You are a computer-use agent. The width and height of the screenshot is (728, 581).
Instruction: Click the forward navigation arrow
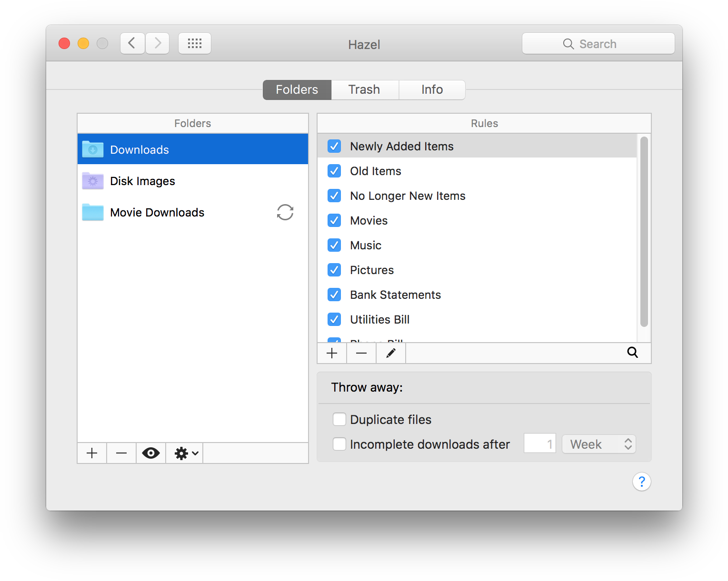point(157,43)
